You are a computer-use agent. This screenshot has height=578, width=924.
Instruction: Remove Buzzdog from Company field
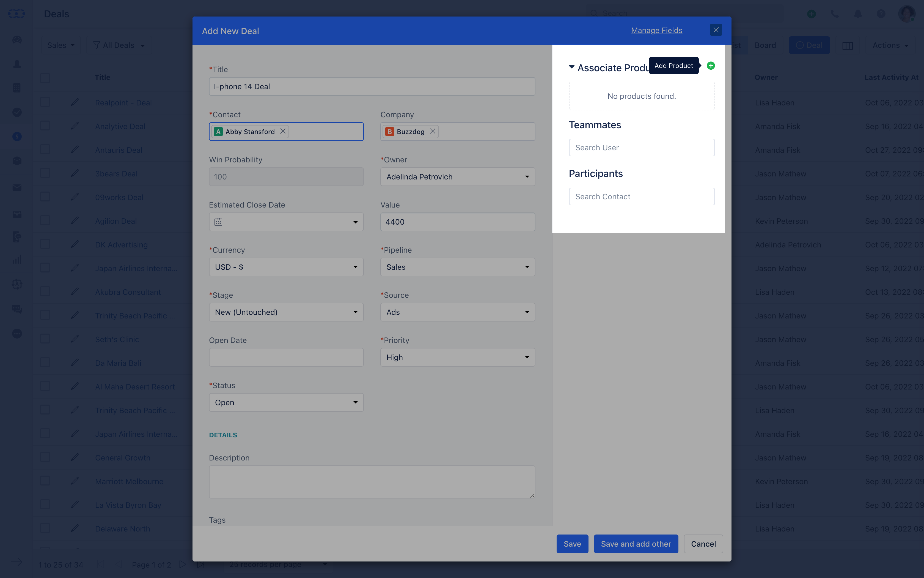click(432, 131)
